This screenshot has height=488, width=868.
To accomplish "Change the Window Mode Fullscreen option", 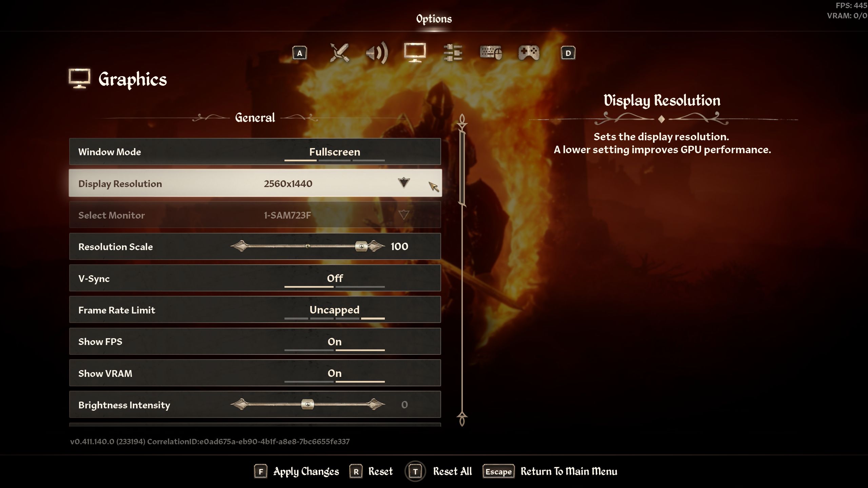I will point(334,152).
